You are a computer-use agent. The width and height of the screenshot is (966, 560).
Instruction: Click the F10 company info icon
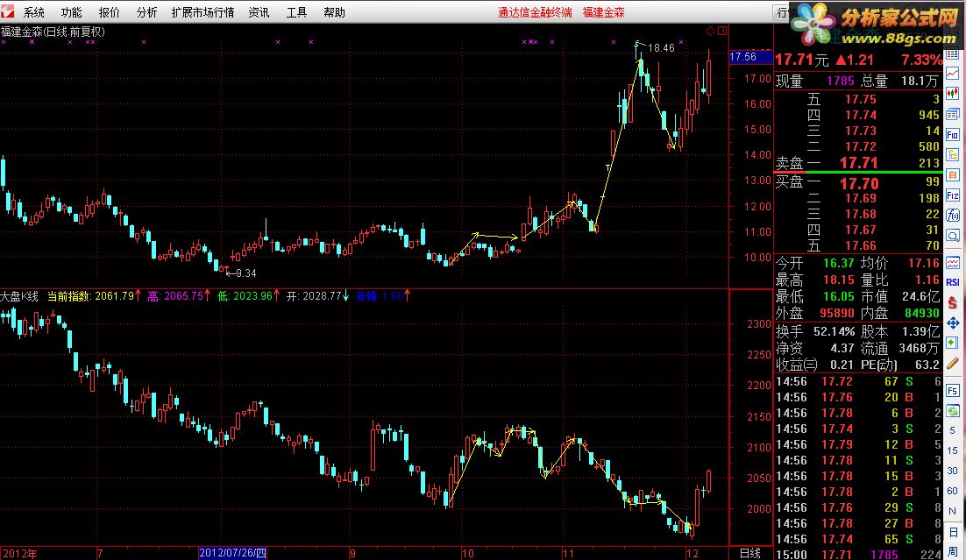[953, 134]
